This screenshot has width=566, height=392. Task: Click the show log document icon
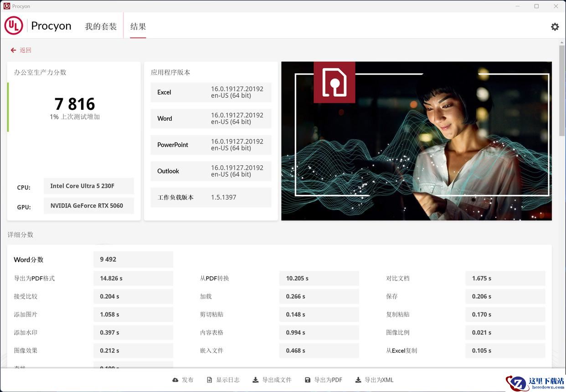click(x=210, y=380)
